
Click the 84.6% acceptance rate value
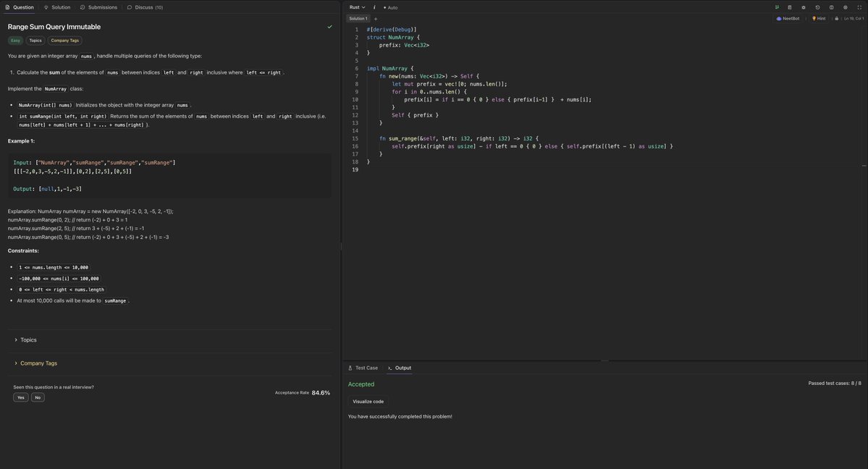(321, 392)
